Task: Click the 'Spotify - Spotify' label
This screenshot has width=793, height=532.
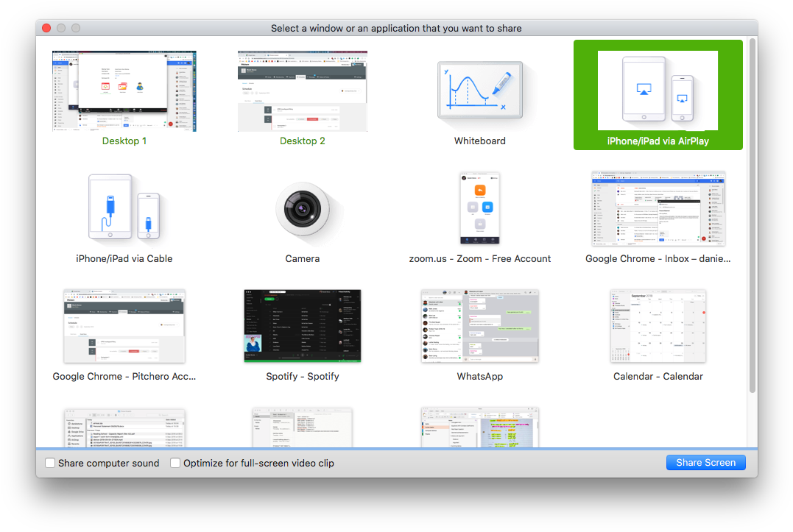Action: [303, 377]
